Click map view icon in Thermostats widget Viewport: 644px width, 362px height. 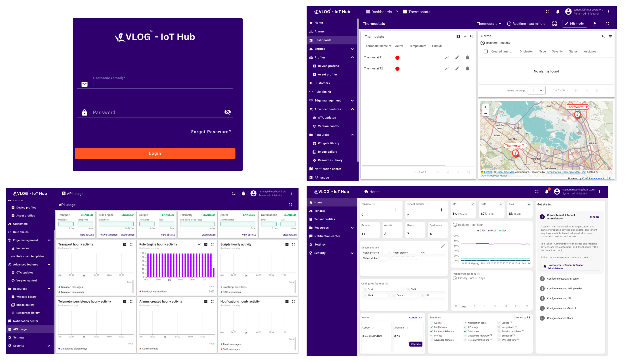458,36
